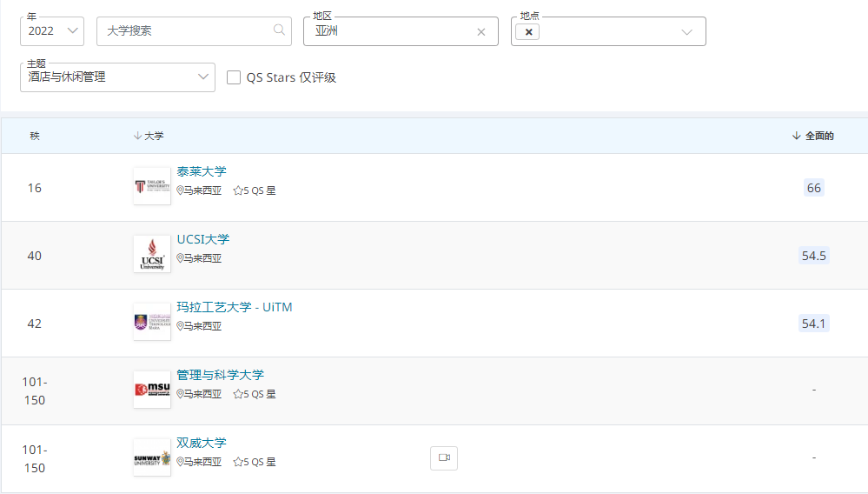This screenshot has height=494, width=868.
Task: Sort by the 全面的 score column
Action: (x=813, y=136)
